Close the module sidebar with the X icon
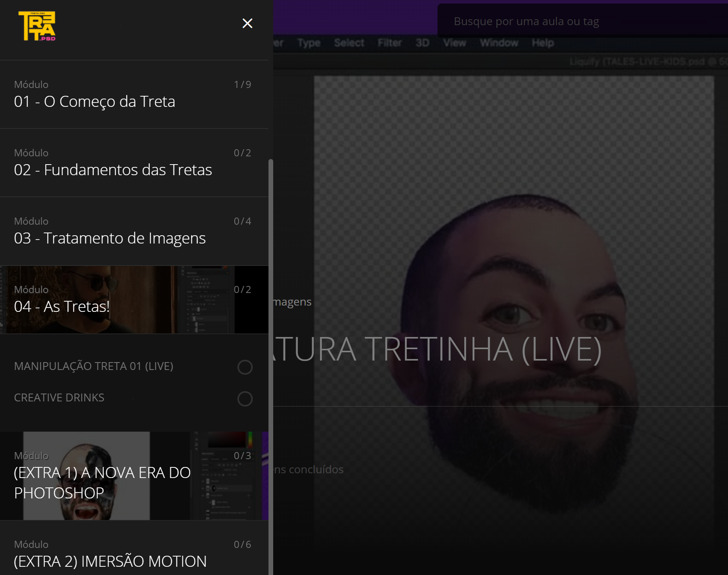728x575 pixels. [x=247, y=24]
